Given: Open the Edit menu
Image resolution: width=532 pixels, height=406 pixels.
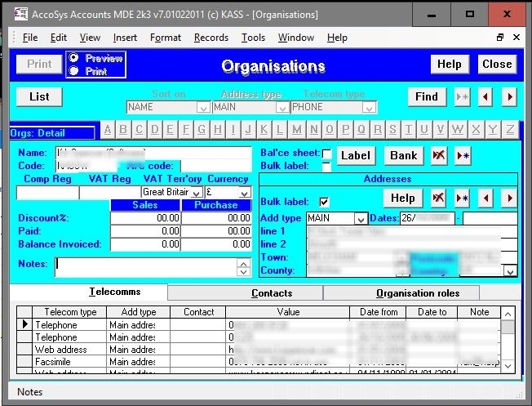Looking at the screenshot, I should [59, 38].
